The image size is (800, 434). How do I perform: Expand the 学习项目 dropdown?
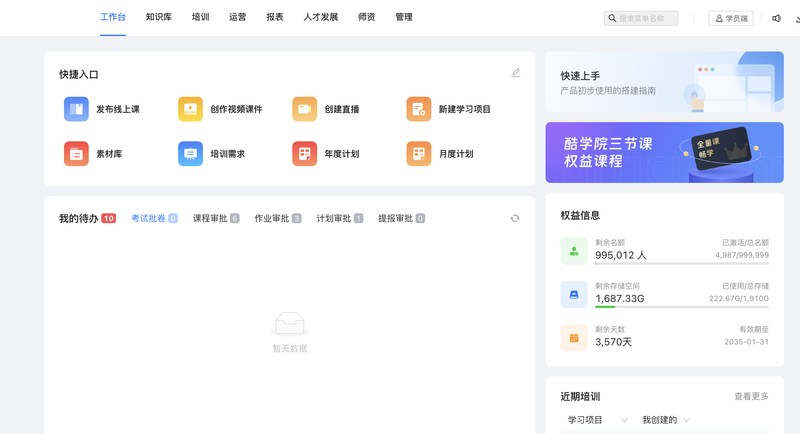pos(597,420)
